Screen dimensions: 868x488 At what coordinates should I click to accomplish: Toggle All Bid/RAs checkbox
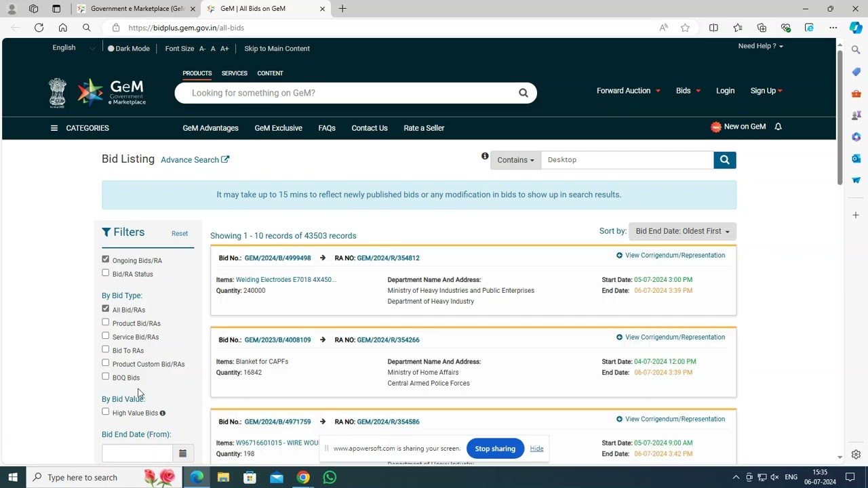pos(105,309)
